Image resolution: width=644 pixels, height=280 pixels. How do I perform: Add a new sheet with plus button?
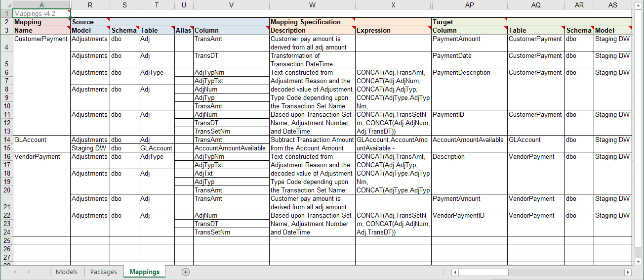[x=186, y=272]
